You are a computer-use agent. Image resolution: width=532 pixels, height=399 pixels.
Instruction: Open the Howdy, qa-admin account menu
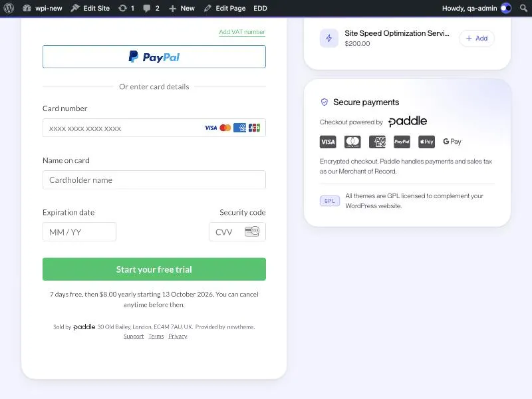click(x=476, y=8)
